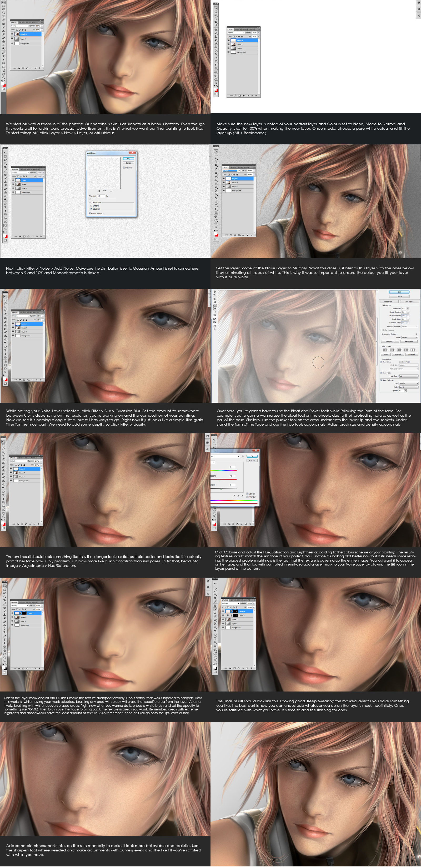
Task: Select the Liquify Zoom tool
Action: tap(215, 329)
